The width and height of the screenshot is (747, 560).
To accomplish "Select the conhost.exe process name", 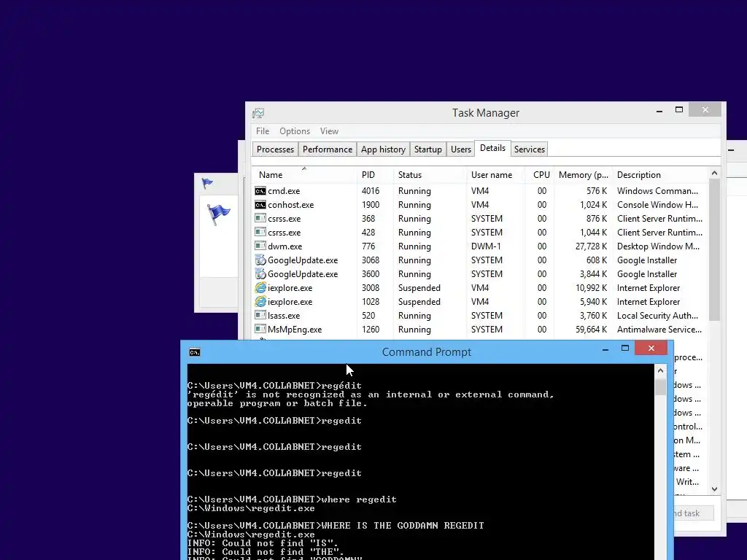I will [x=290, y=205].
